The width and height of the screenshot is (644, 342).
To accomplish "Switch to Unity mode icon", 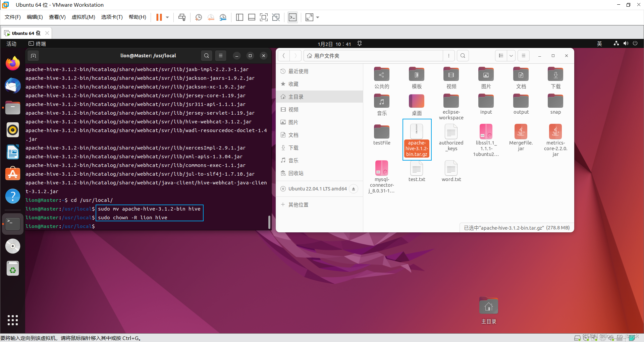I will [x=276, y=17].
